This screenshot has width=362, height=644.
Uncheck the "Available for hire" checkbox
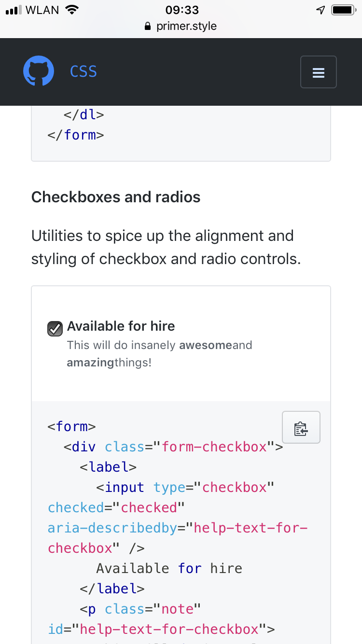[x=55, y=329]
